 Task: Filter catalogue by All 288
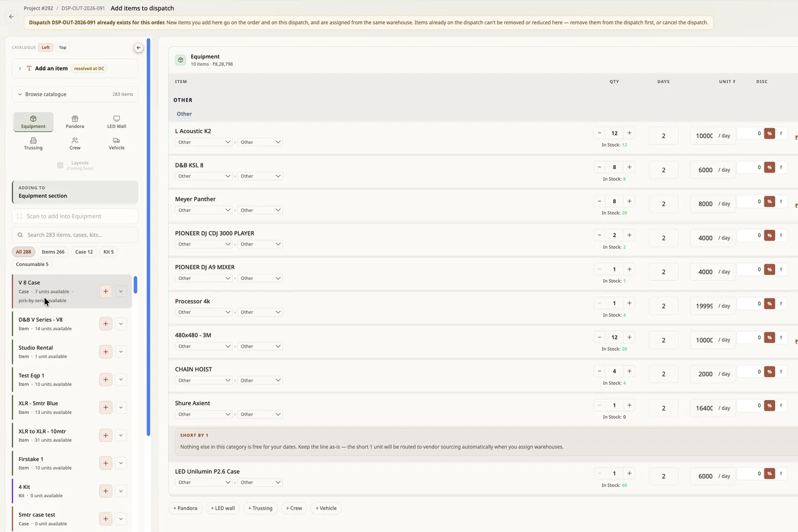(23, 252)
